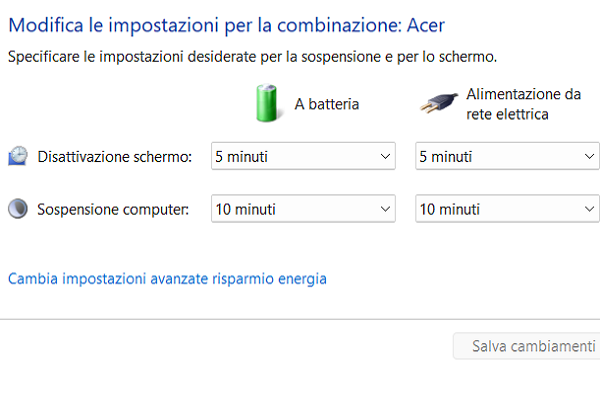Click the 'Disattivazione schermo:' label
The height and width of the screenshot is (400, 600).
[x=114, y=157]
